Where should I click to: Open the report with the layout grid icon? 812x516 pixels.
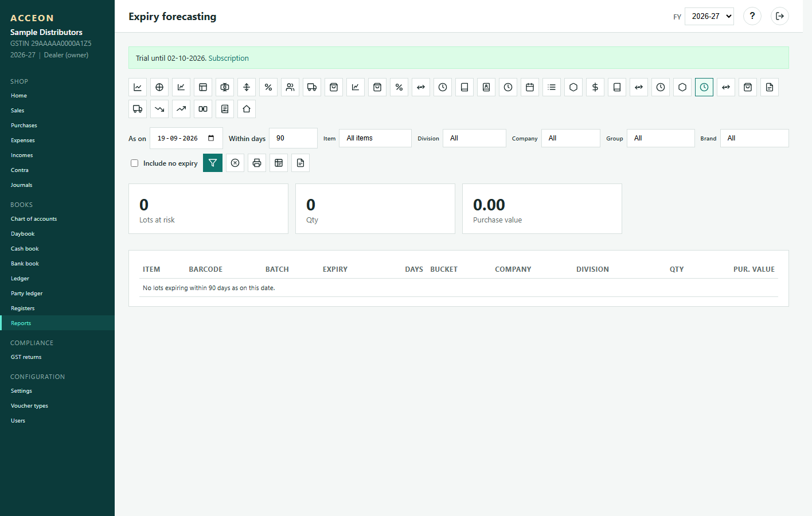203,87
